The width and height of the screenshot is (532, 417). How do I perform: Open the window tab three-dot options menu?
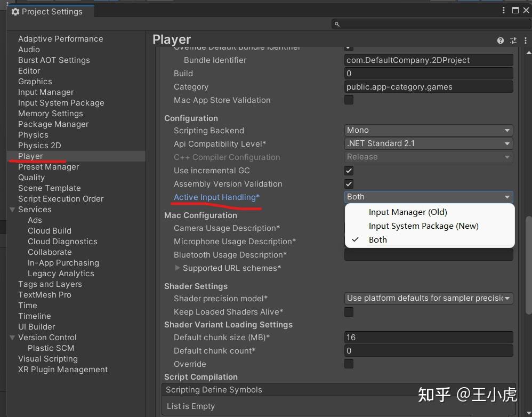point(504,10)
